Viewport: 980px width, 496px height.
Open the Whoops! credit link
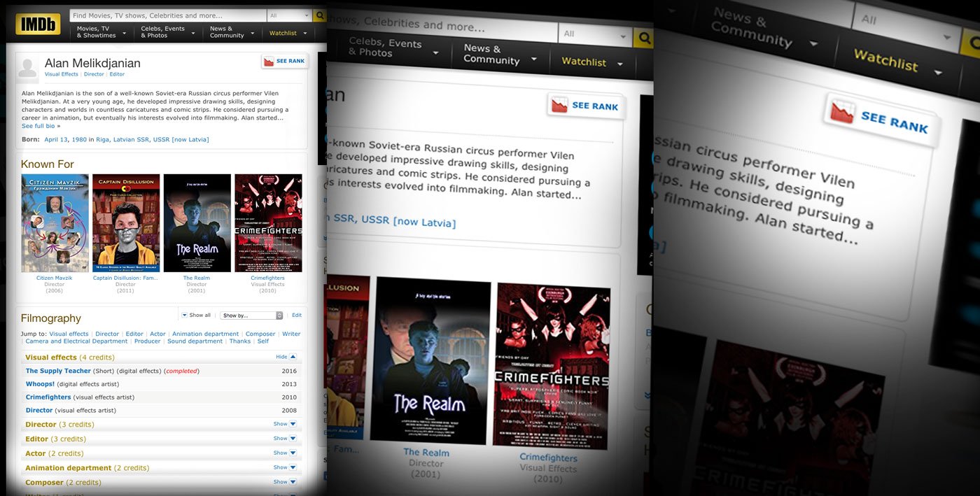(x=40, y=384)
